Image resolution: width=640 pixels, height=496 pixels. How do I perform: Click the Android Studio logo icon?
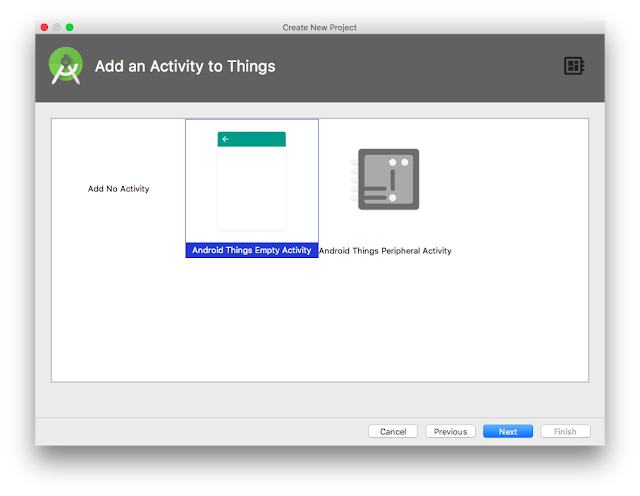[66, 66]
